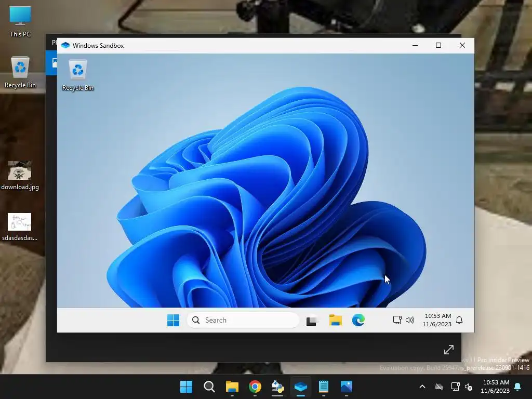Select This PC on host desktop
The width and height of the screenshot is (532, 399).
pos(20,21)
